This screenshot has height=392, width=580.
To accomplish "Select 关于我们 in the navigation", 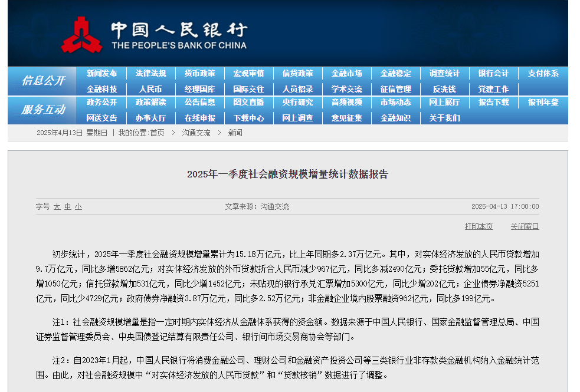I will coord(444,118).
